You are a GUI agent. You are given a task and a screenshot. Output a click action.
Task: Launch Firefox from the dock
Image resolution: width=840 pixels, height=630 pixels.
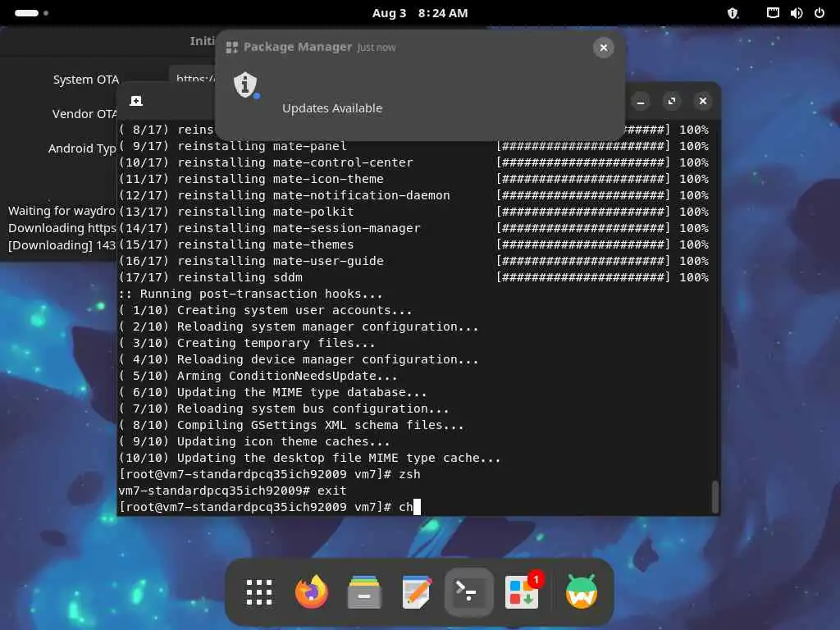click(x=311, y=592)
